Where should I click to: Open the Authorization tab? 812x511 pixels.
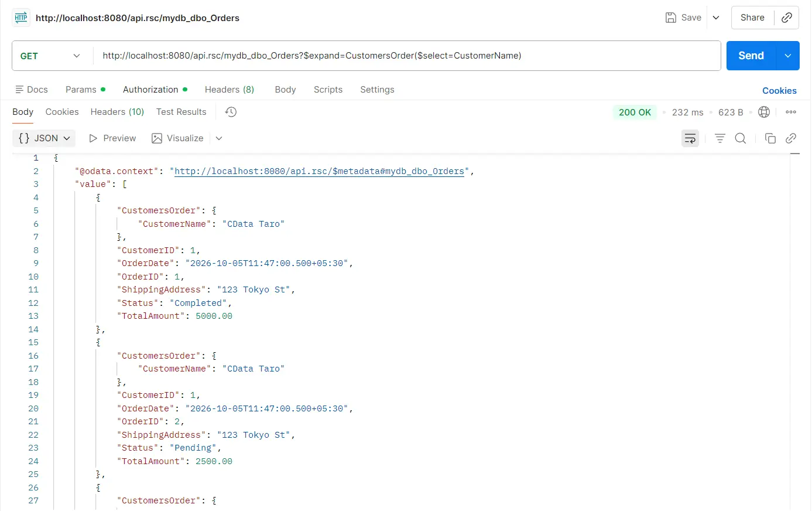(155, 90)
